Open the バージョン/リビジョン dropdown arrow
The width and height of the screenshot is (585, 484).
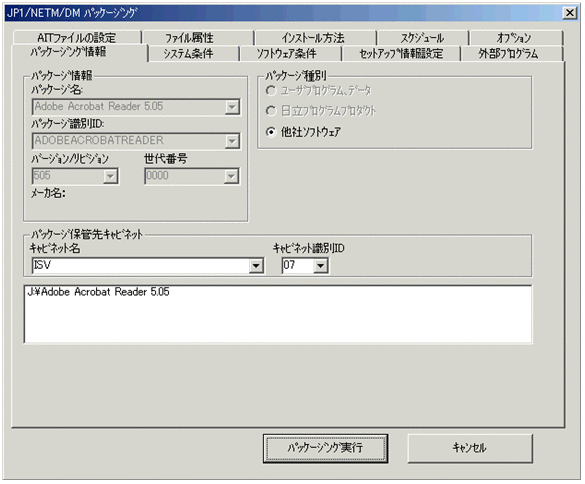click(x=110, y=176)
